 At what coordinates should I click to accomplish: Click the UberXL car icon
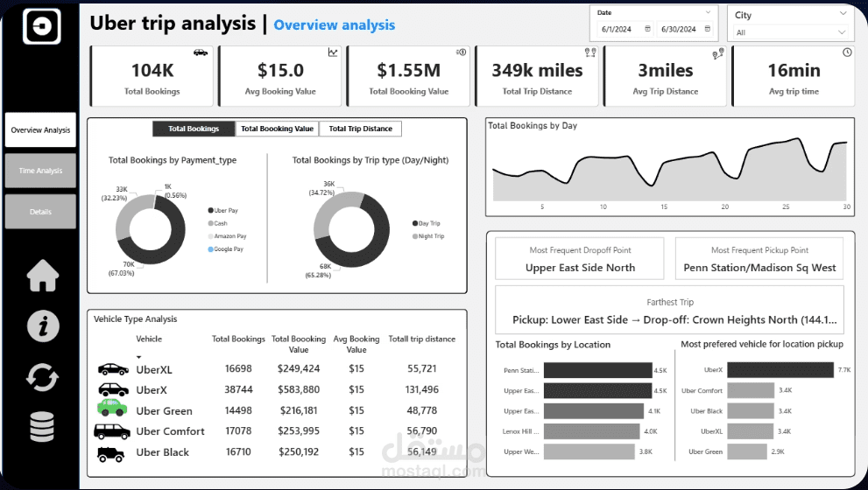[x=113, y=369]
